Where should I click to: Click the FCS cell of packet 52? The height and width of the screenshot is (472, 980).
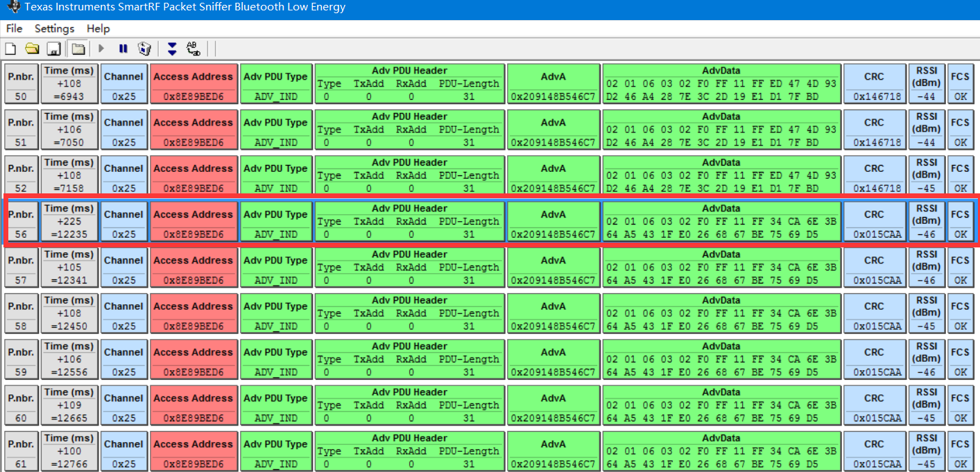(960, 175)
